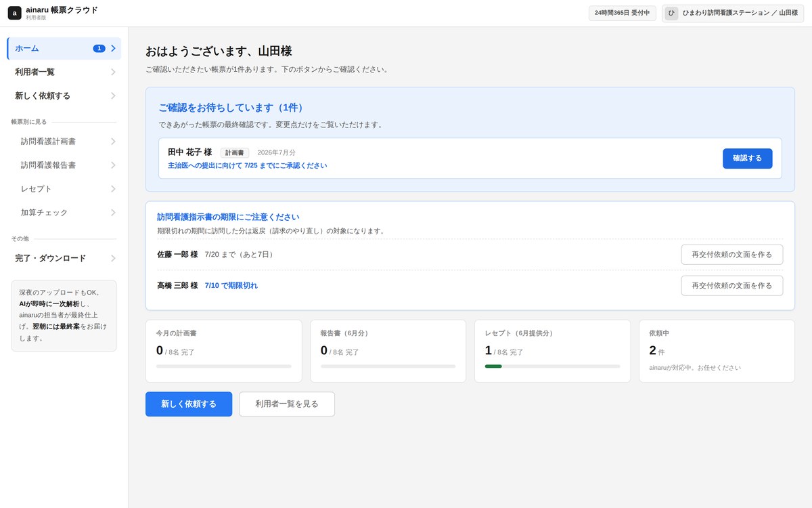The height and width of the screenshot is (508, 812).
Task: Click the notification badge on ホーム
Action: point(99,48)
